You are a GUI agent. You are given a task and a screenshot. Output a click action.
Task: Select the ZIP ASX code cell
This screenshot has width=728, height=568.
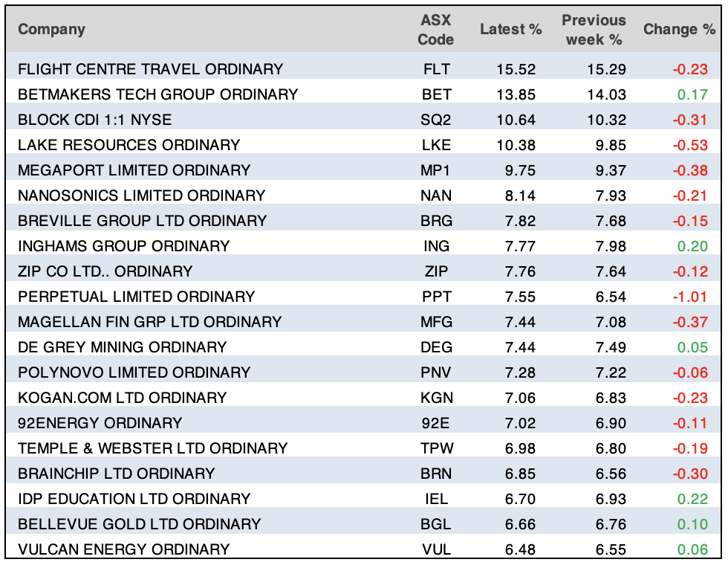coord(435,271)
